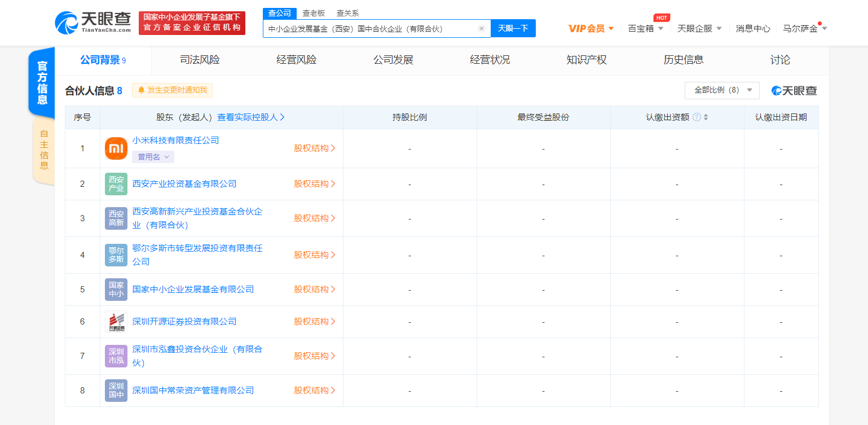The height and width of the screenshot is (425, 868).
Task: Open 深圳市泓鑫投资合伙企业 link
Action: (197, 356)
